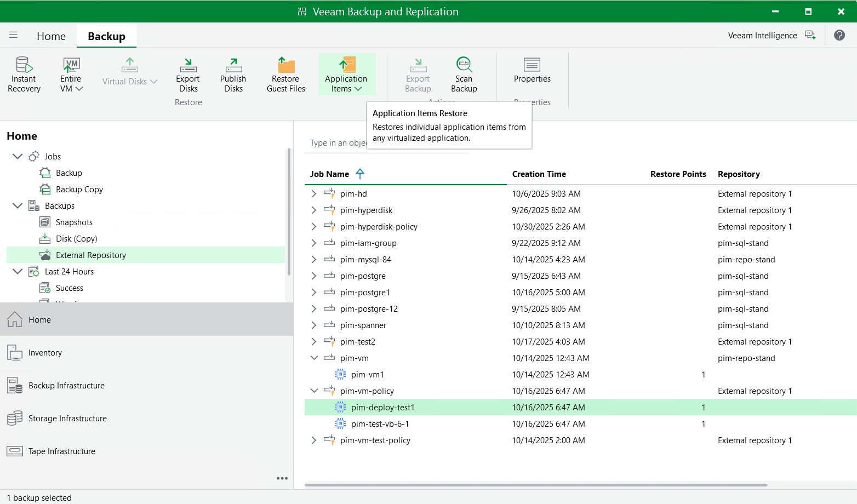Open Application Items restore
Viewport: 857px width, 504px height.
[x=346, y=75]
